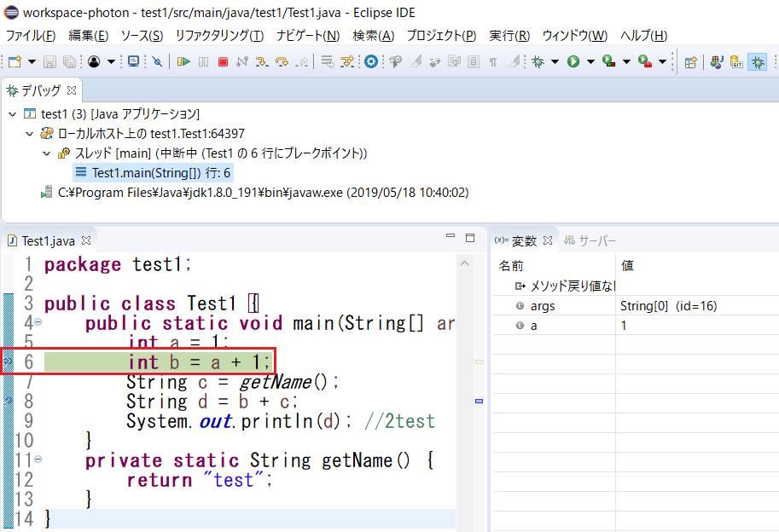Click the Skip All Breakpoints icon
Screen dimensions: 779x532
tap(157, 61)
